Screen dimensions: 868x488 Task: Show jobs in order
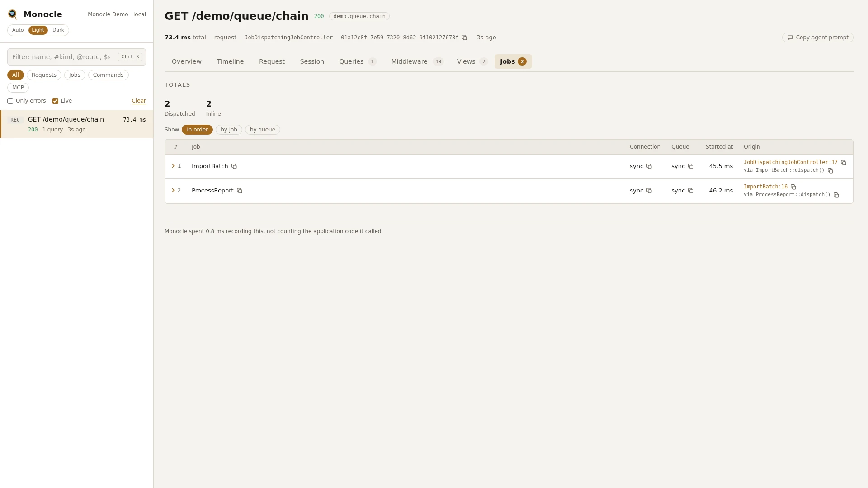click(x=197, y=130)
